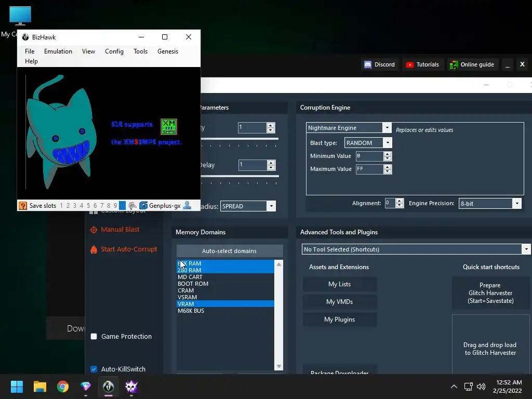Select M68K BUS in memory domains
532x399 pixels.
(x=225, y=311)
